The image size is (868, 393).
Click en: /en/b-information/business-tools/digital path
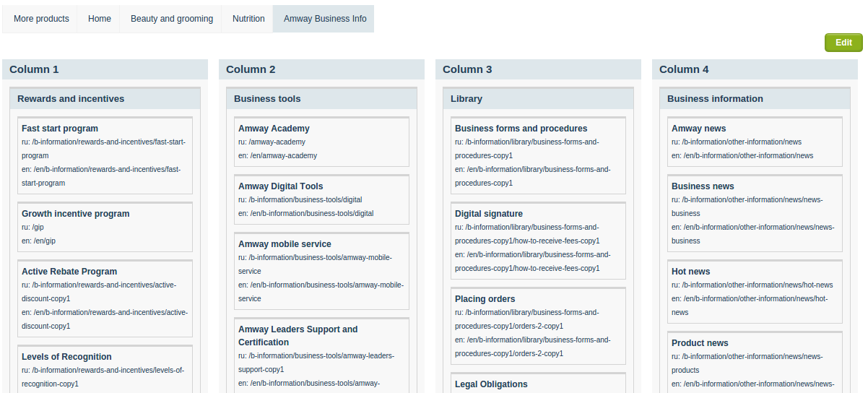point(306,214)
